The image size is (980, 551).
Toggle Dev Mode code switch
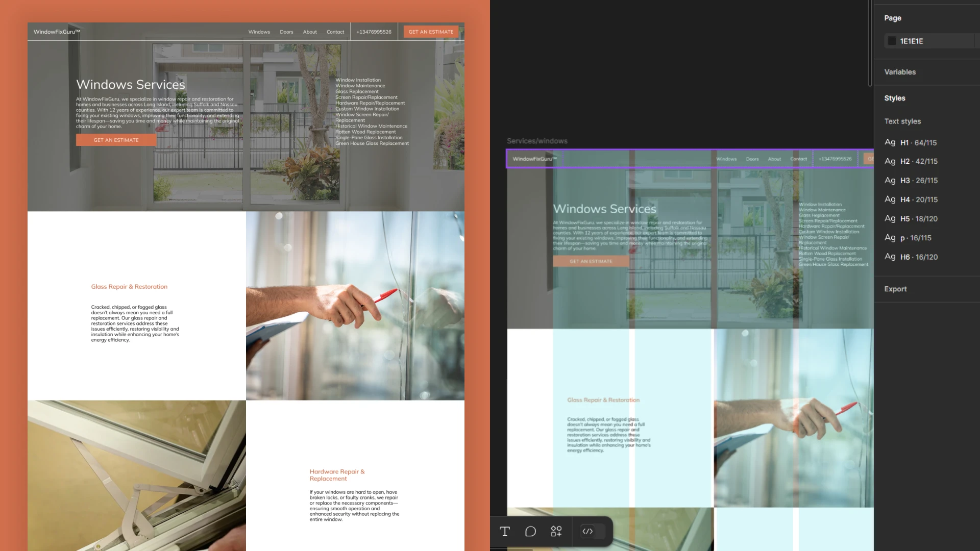pos(588,532)
